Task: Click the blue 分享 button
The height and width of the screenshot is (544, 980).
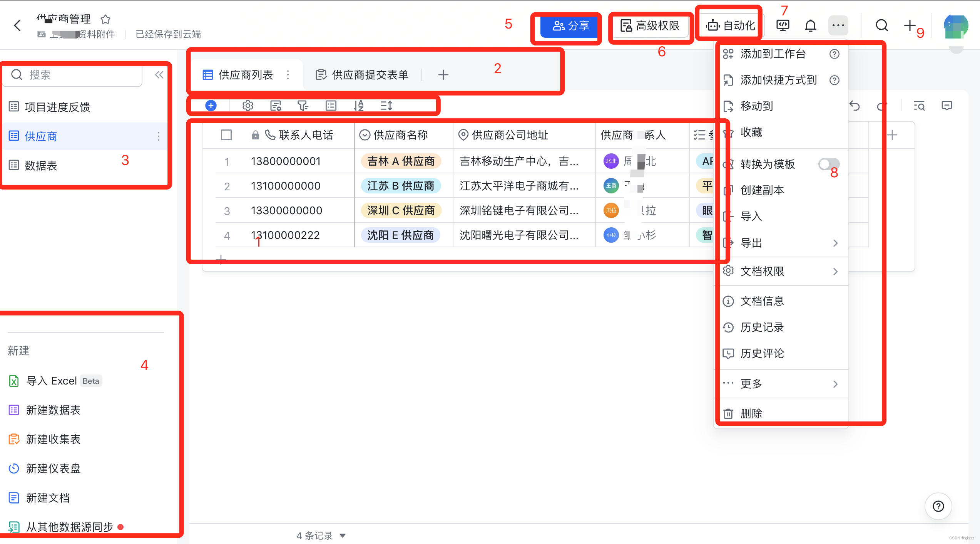Action: tap(570, 26)
